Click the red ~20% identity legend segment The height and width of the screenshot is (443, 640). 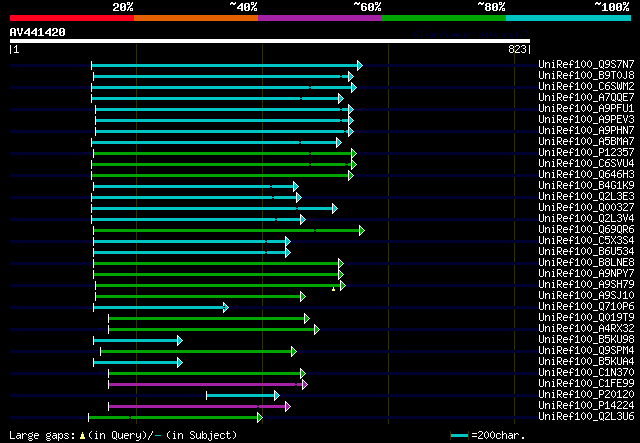(72, 18)
